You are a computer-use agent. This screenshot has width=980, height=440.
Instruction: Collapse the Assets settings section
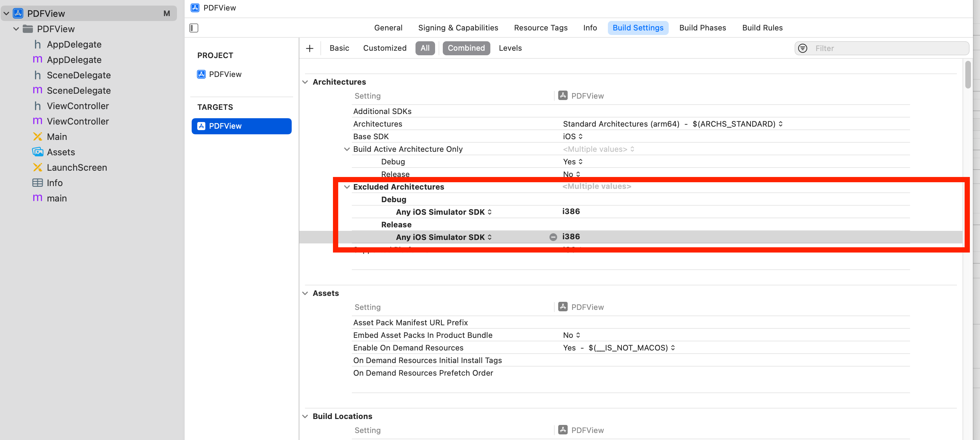click(x=305, y=293)
